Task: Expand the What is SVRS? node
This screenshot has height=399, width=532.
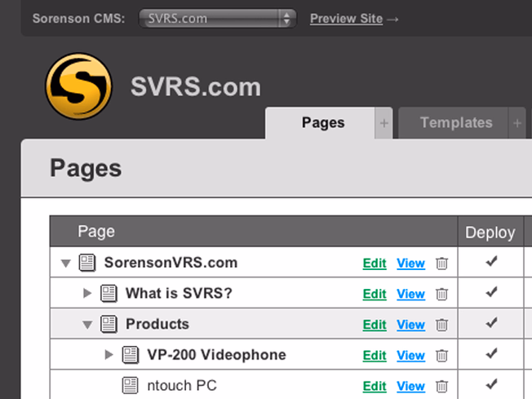Action: coord(87,293)
